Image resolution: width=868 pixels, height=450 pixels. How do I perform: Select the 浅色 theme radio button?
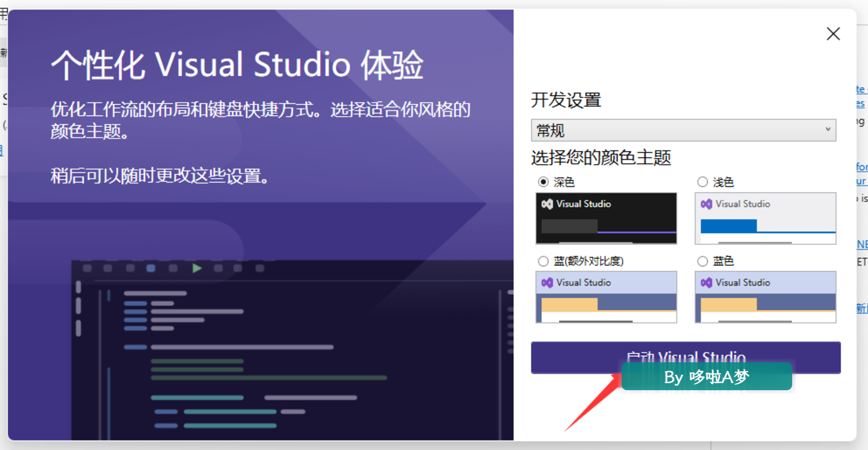pos(702,182)
